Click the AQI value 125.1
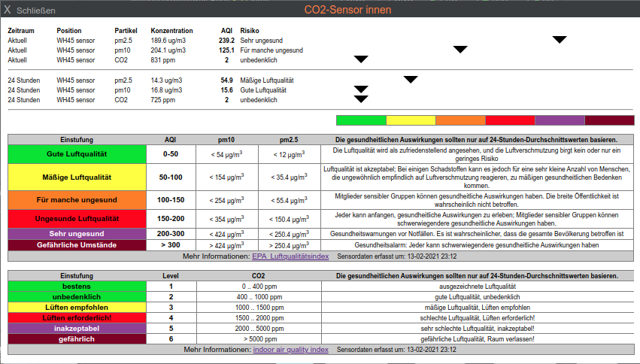Screen dimensions: 640x364 [x=226, y=50]
